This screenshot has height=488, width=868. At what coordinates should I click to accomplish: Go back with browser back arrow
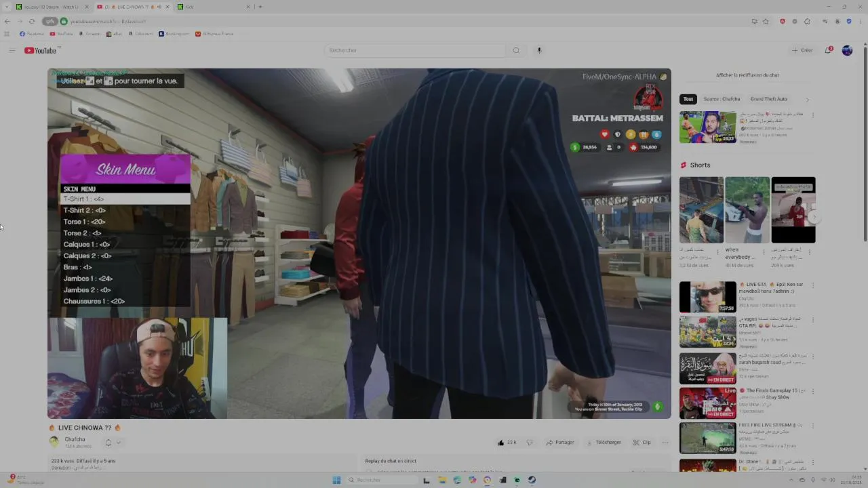tap(7, 21)
